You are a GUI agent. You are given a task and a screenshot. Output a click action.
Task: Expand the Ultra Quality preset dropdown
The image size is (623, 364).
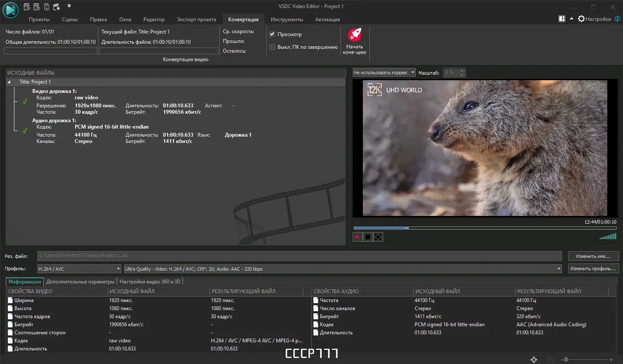pos(558,269)
